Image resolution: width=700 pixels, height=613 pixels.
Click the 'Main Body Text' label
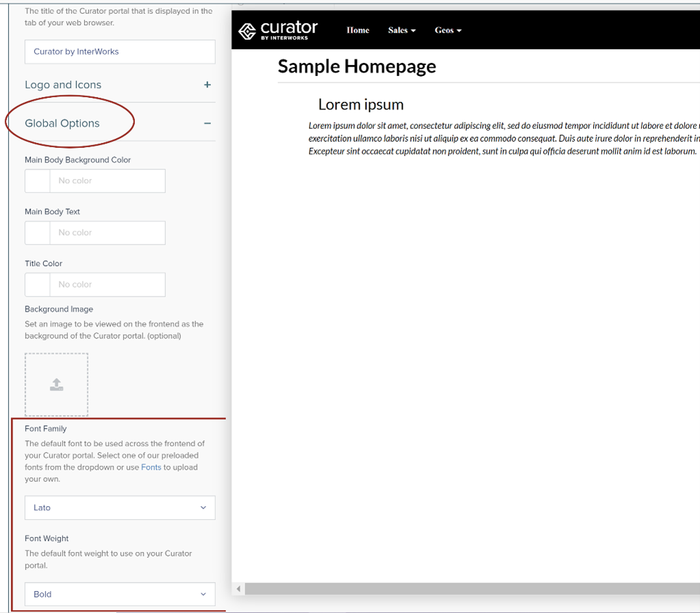coord(52,212)
